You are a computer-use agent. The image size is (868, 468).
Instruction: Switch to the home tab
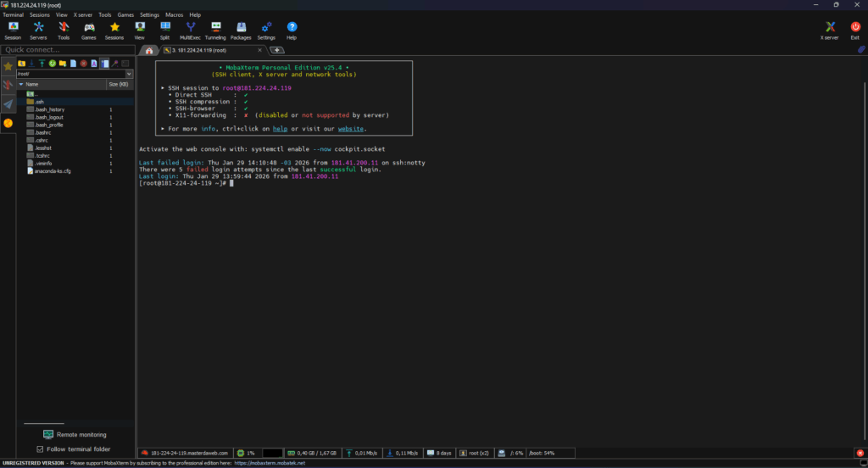click(149, 50)
